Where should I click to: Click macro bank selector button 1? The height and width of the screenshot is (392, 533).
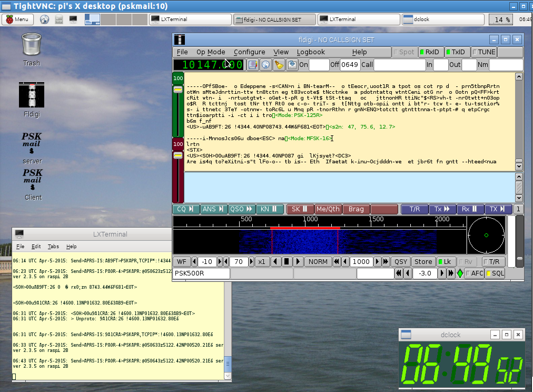(518, 209)
